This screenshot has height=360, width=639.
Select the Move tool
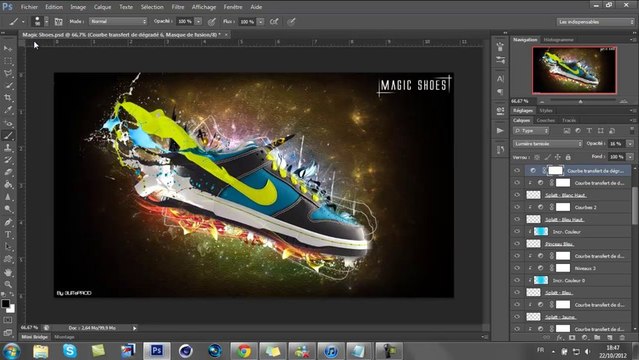coord(8,48)
